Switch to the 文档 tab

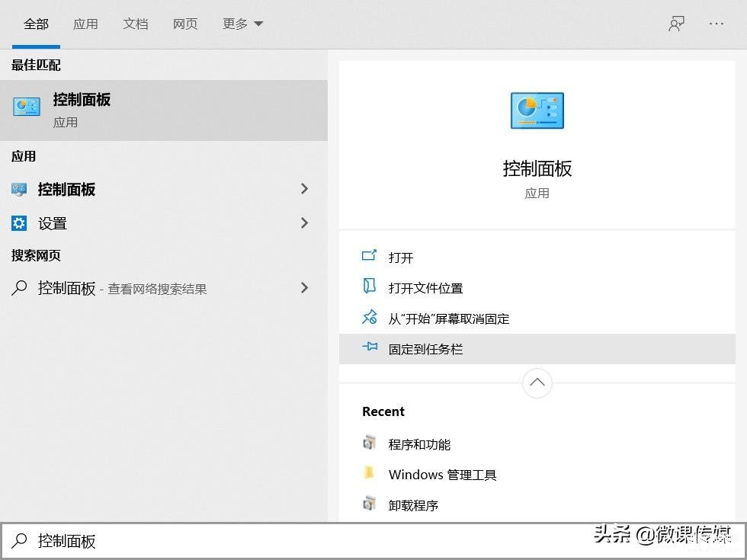[x=136, y=24]
